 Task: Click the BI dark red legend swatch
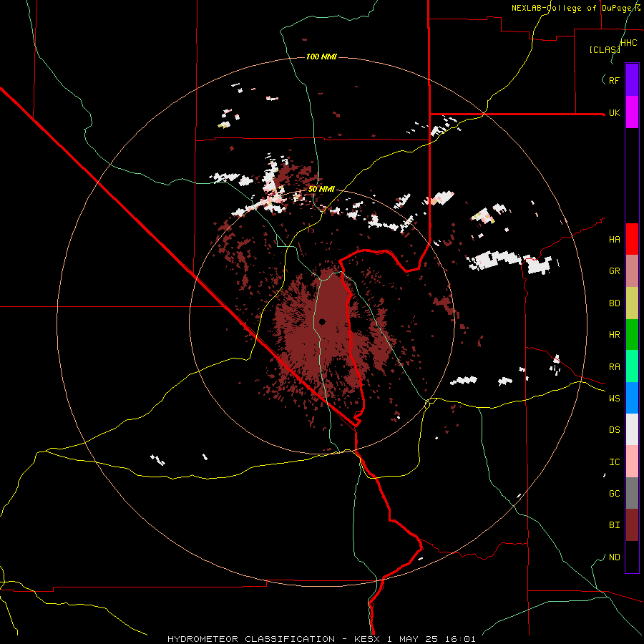(632, 525)
